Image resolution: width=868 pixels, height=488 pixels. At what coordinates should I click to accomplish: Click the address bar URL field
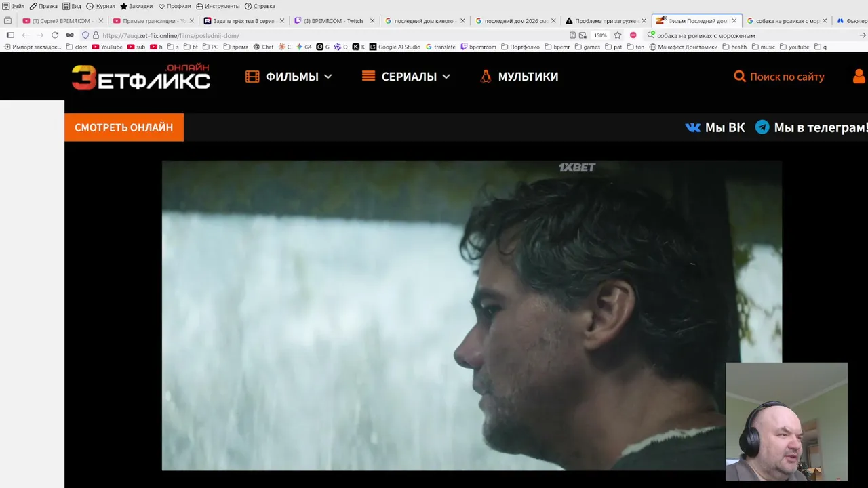332,35
